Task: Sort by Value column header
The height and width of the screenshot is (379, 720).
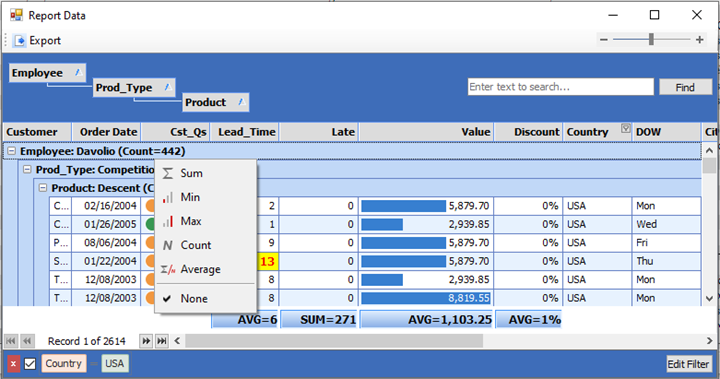Action: [427, 132]
